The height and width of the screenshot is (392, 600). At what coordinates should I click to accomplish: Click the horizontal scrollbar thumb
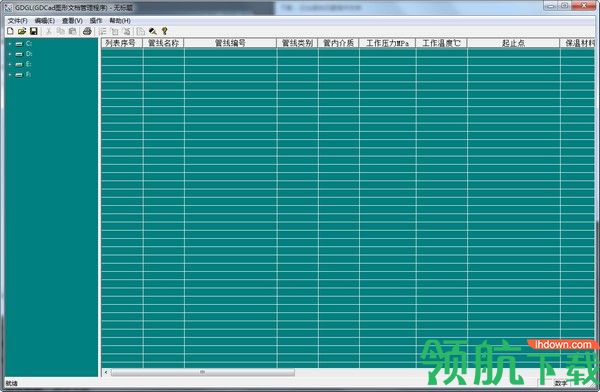[x=202, y=372]
